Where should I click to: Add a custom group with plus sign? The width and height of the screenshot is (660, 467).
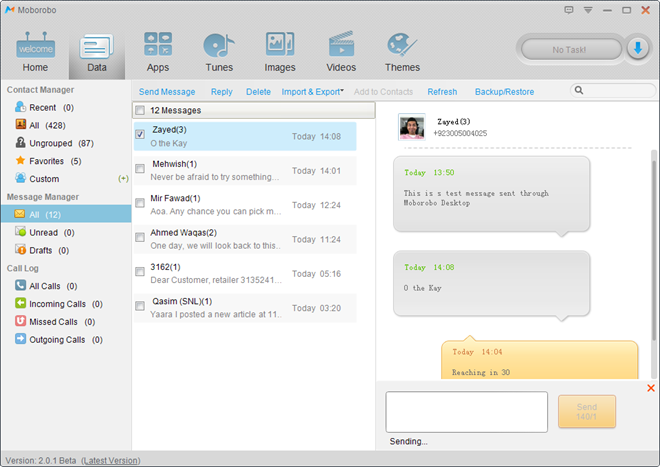coord(123,179)
